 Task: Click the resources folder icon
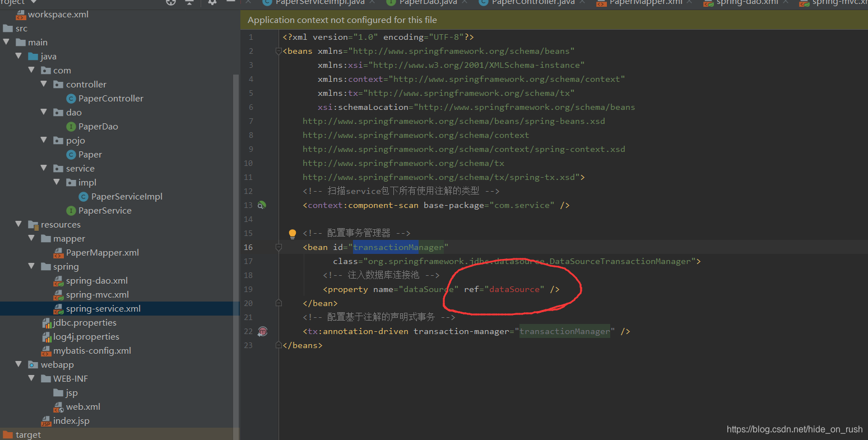coord(33,225)
